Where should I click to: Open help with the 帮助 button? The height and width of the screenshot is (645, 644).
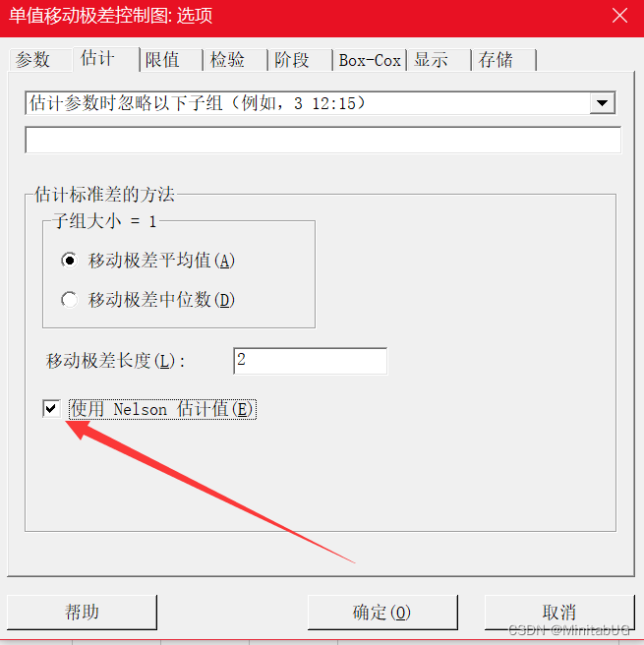(x=82, y=612)
